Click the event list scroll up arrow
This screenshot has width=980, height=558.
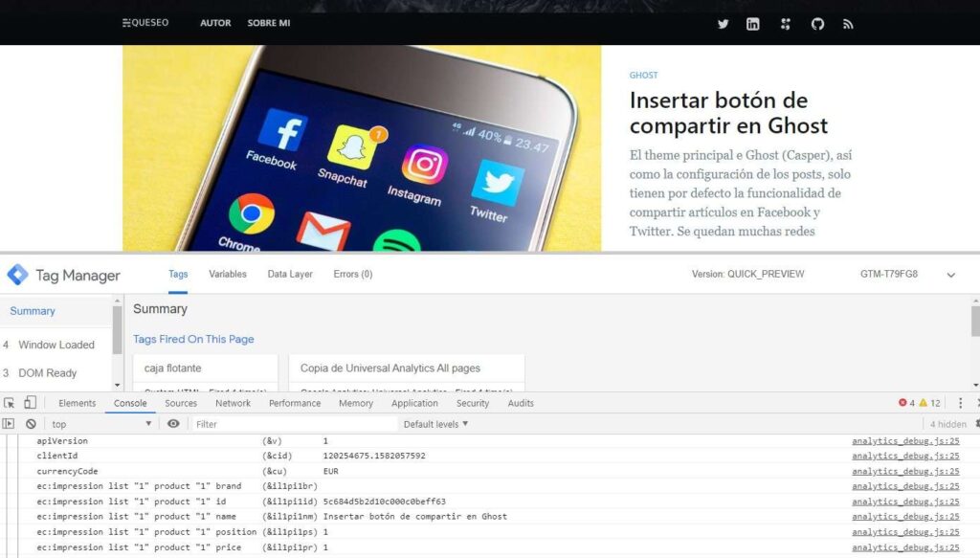coord(117,301)
